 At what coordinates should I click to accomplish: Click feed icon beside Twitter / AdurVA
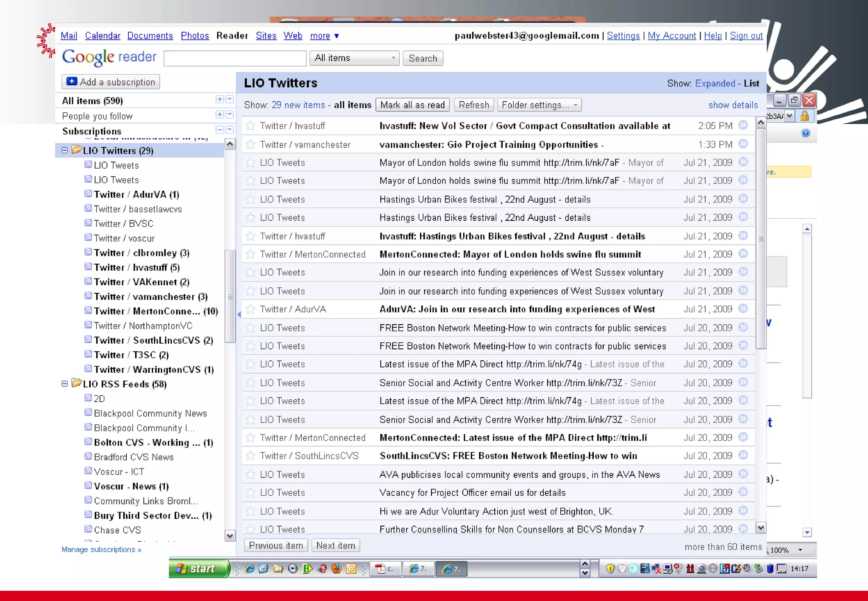point(88,194)
